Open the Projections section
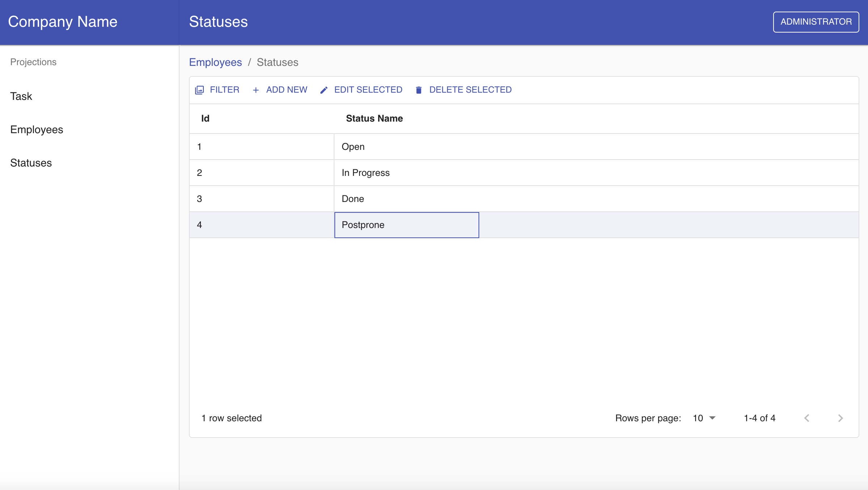Screen dimensions: 868x490 click(x=33, y=62)
